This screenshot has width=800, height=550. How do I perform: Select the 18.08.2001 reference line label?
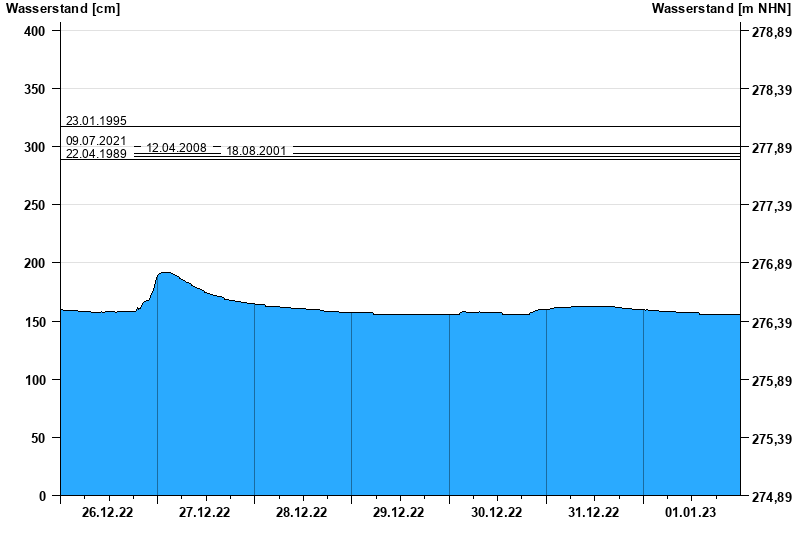coord(256,151)
